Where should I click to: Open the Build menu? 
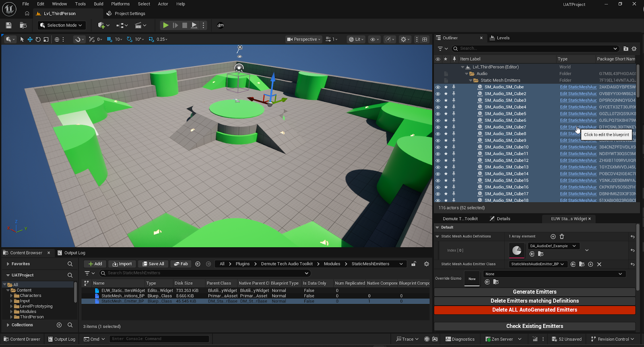click(x=99, y=4)
